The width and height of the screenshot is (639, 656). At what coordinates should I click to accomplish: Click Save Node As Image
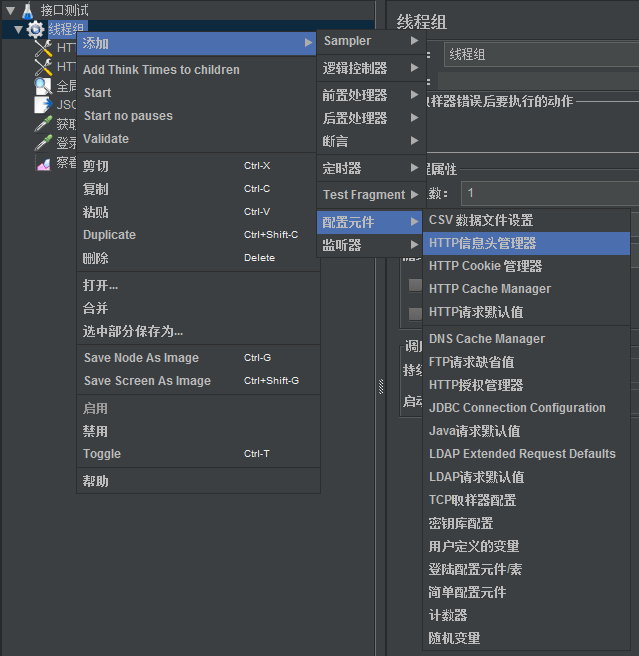(198, 358)
